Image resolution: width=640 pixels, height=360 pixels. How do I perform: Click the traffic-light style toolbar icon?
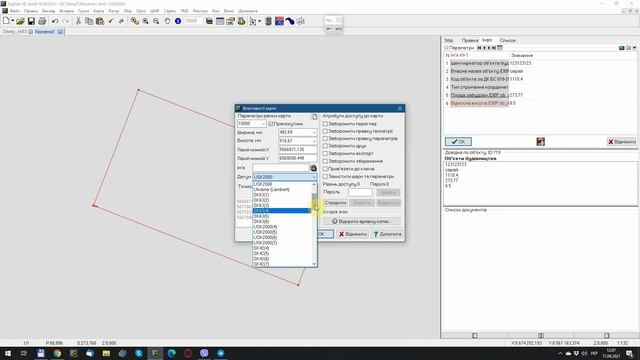click(x=269, y=21)
